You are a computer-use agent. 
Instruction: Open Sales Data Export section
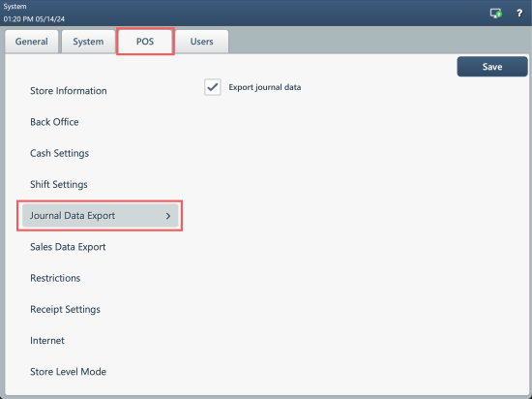pyautogui.click(x=68, y=247)
